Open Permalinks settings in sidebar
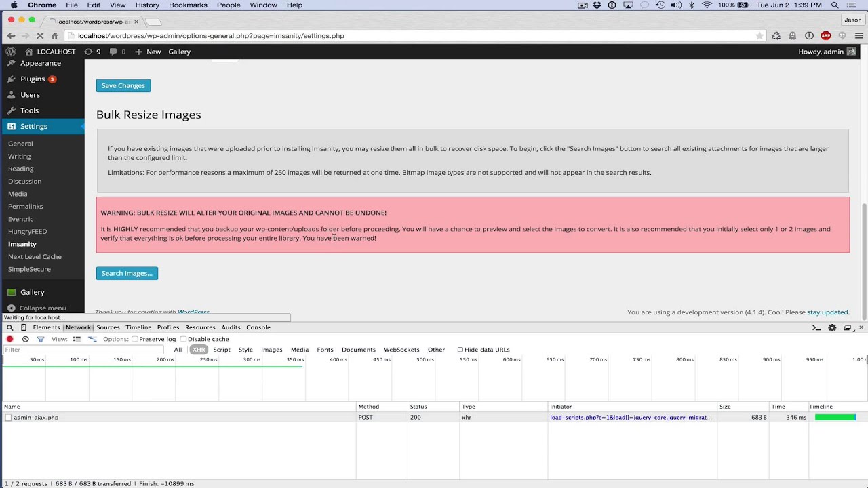The image size is (868, 488). click(25, 206)
